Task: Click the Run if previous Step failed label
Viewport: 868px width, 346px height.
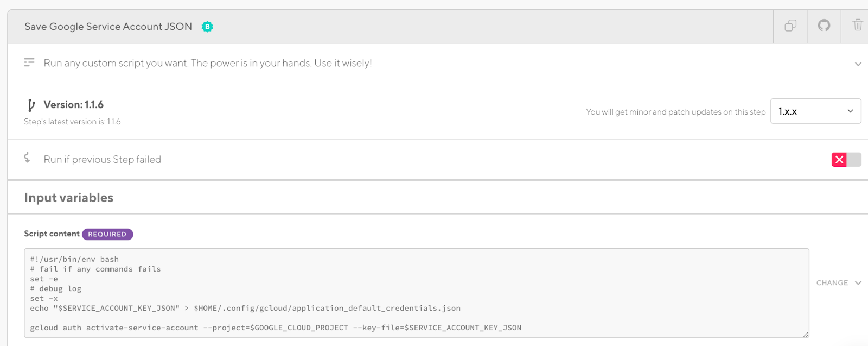Action: coord(103,159)
